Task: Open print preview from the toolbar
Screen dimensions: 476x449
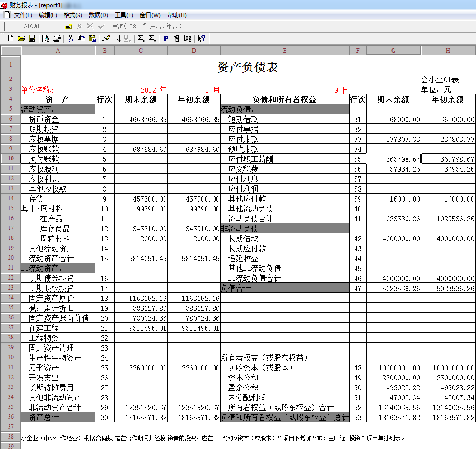Action: 46,38
